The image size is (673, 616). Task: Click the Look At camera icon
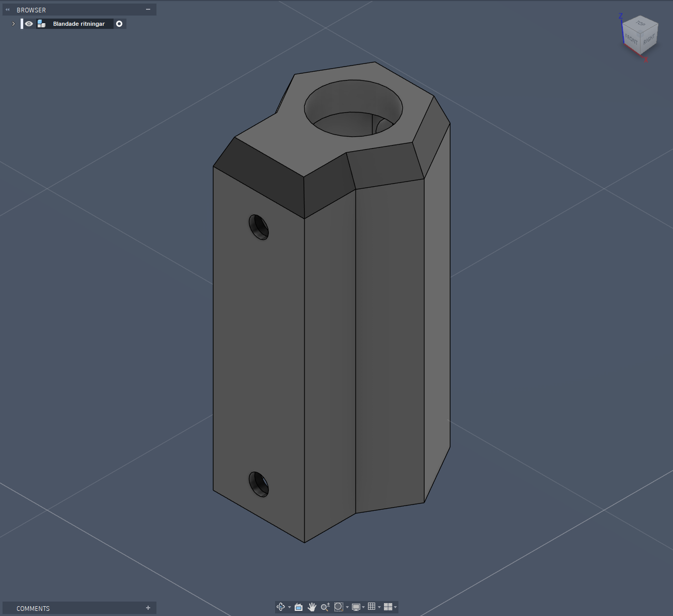(298, 607)
